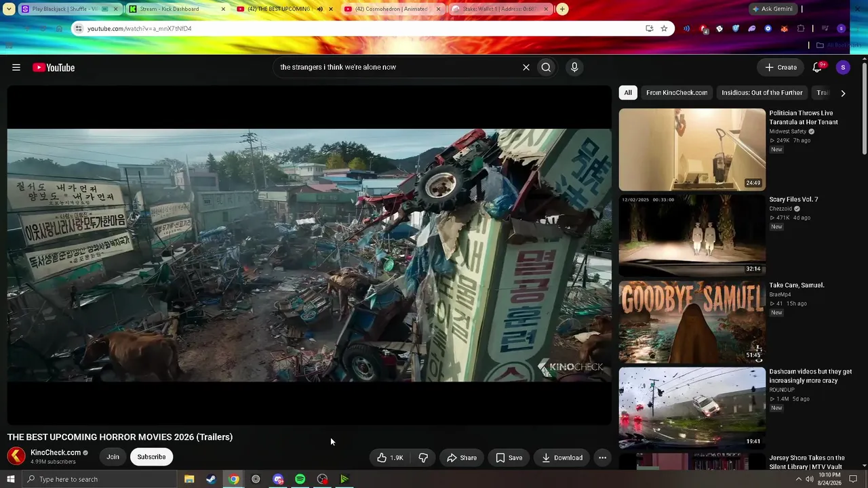The image size is (868, 488).
Task: Open the Dashcam videos thumbnail
Action: [692, 408]
